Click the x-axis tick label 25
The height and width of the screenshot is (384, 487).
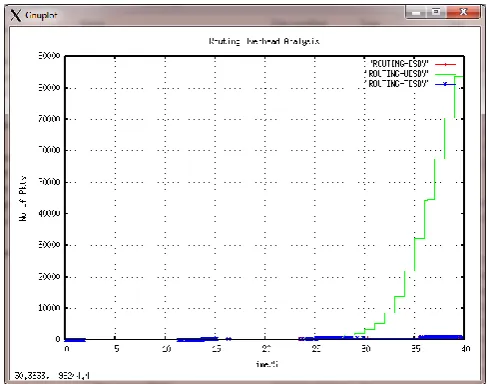tap(316, 349)
